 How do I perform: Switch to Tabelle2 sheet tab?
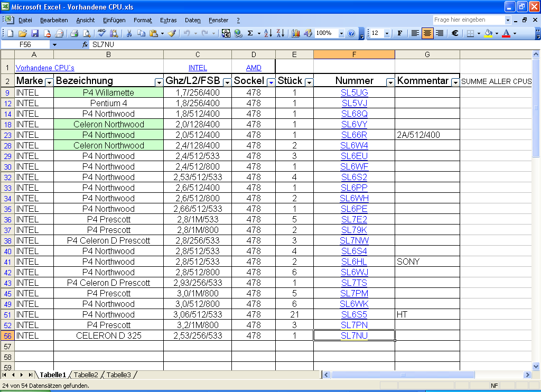coord(86,375)
